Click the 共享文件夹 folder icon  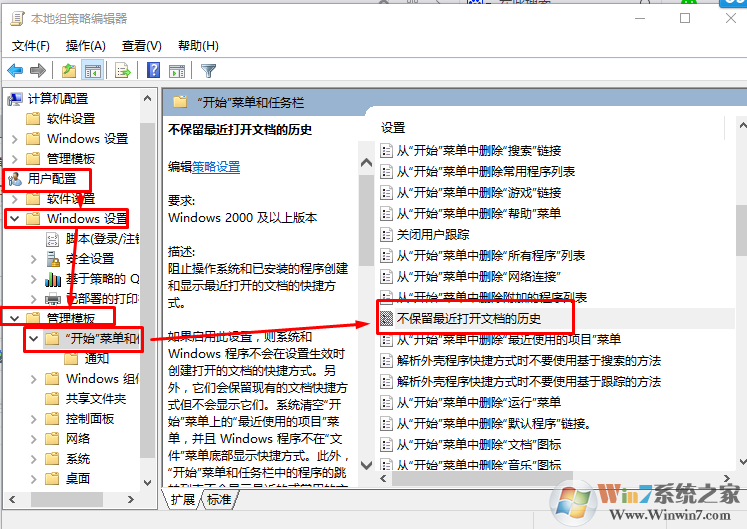(x=52, y=398)
